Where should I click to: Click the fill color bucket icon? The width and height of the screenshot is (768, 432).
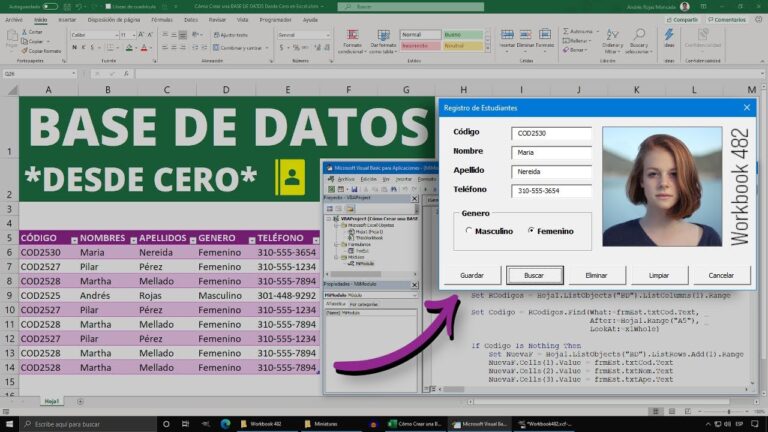point(129,48)
